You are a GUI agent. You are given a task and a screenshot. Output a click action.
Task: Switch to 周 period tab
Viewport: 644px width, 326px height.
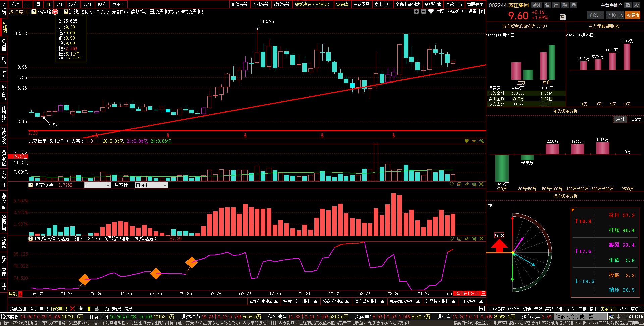pos(38,4)
